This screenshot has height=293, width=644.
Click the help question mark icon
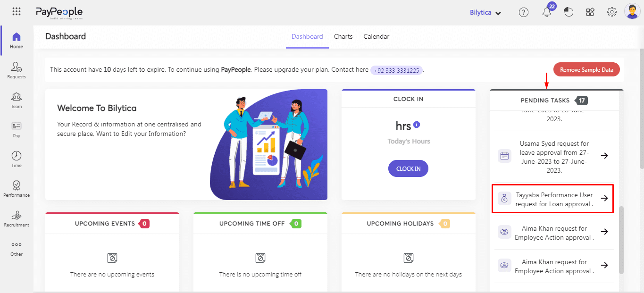click(x=524, y=12)
